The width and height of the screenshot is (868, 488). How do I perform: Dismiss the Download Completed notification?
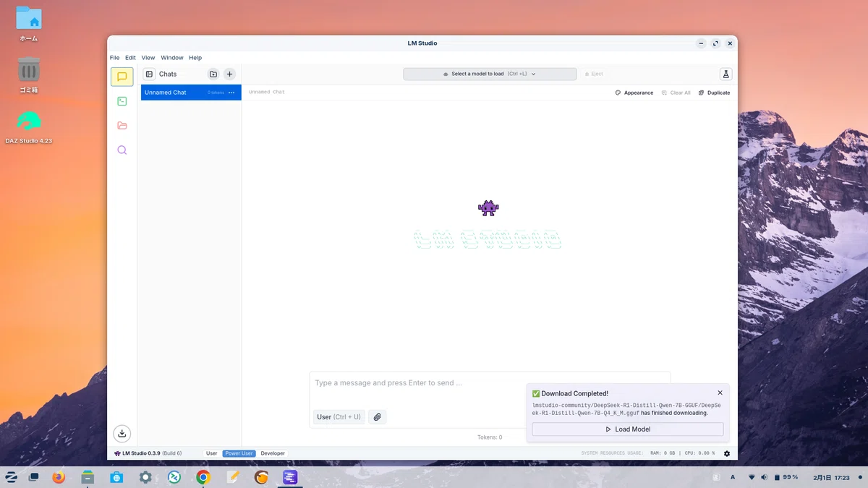(720, 393)
